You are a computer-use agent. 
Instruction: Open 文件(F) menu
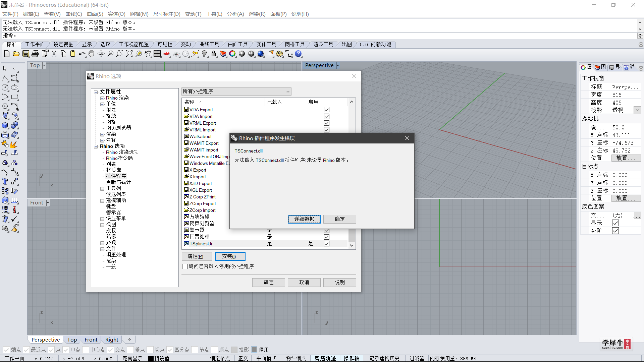point(10,14)
